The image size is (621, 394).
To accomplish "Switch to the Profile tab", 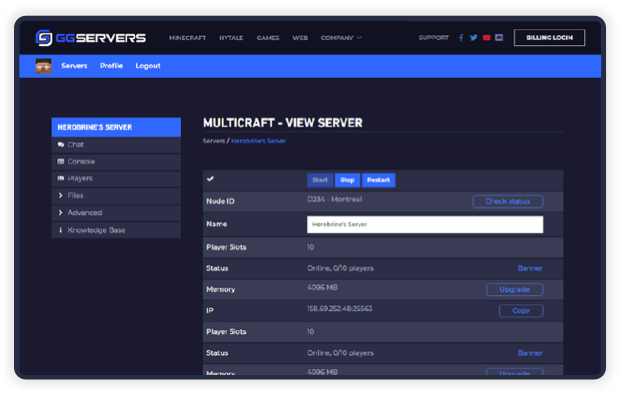I will point(111,66).
